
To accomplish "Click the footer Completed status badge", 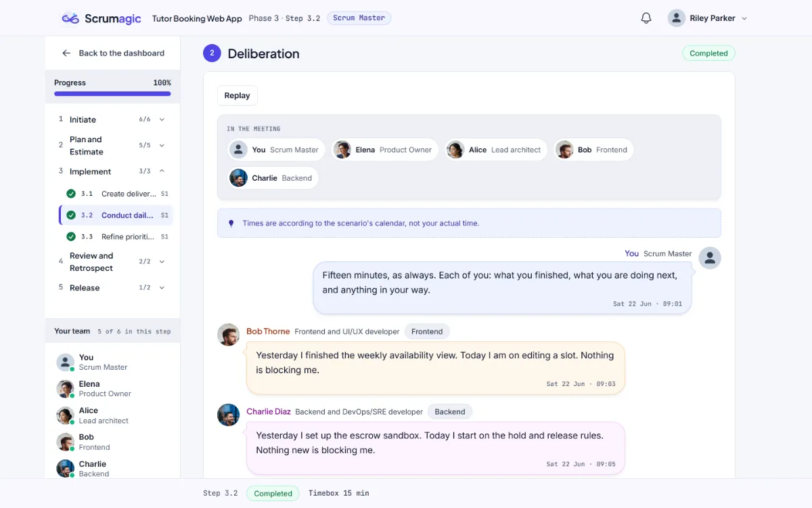I will click(273, 493).
